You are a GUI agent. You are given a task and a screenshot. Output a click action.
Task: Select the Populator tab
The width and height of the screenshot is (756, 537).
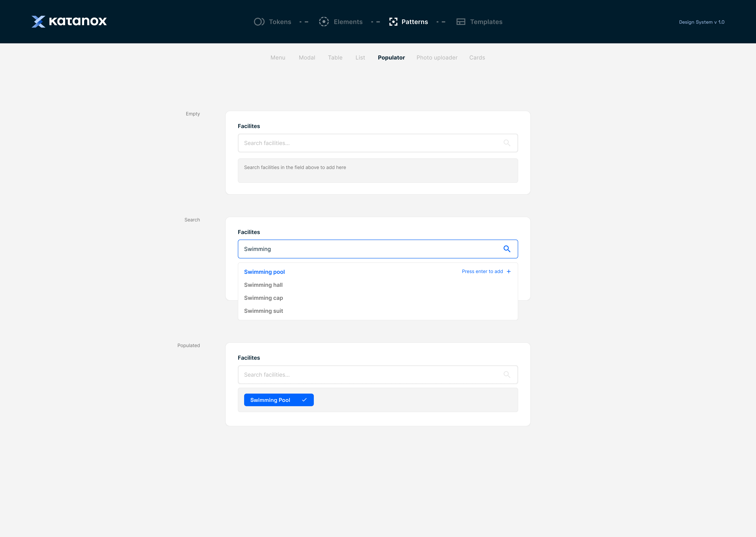391,58
